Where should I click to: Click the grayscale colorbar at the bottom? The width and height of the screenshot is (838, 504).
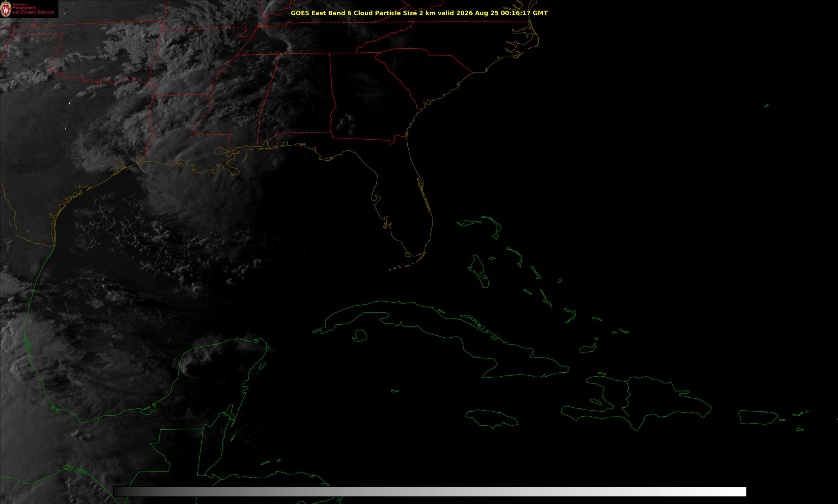point(430,491)
